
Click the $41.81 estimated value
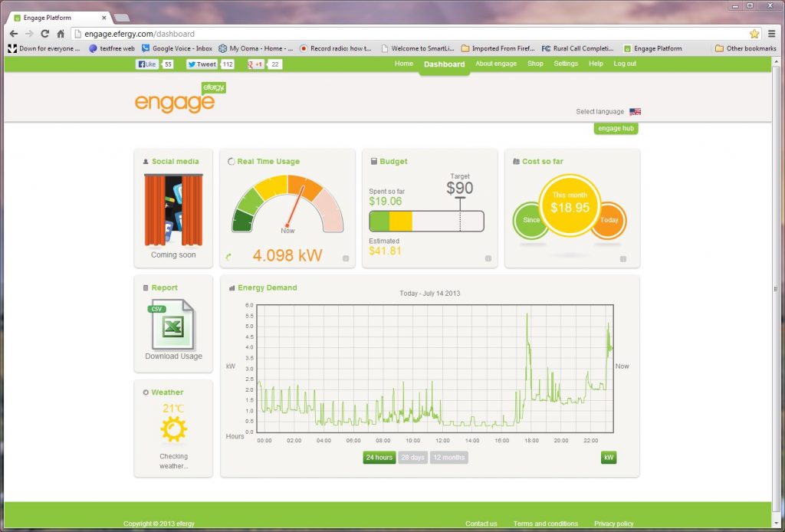[x=385, y=251]
